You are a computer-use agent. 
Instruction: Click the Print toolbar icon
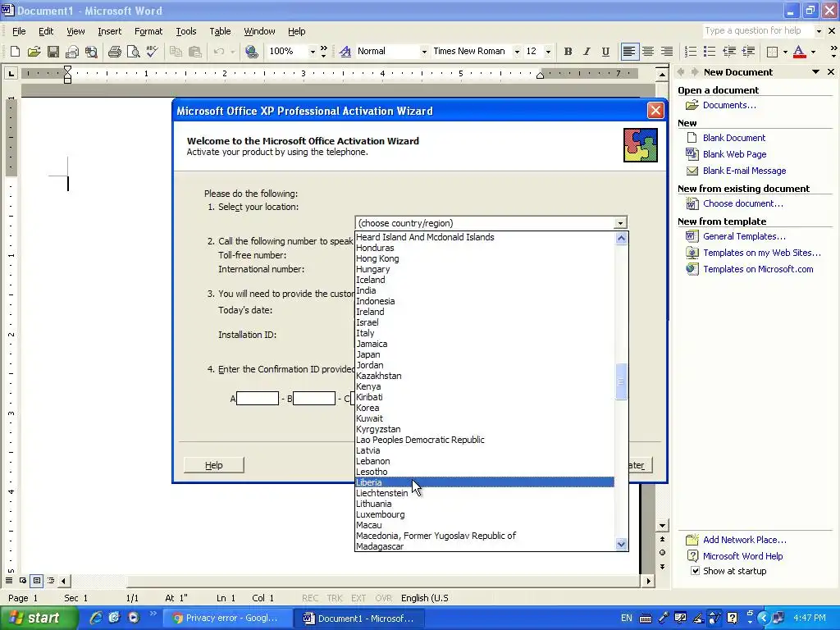click(114, 52)
